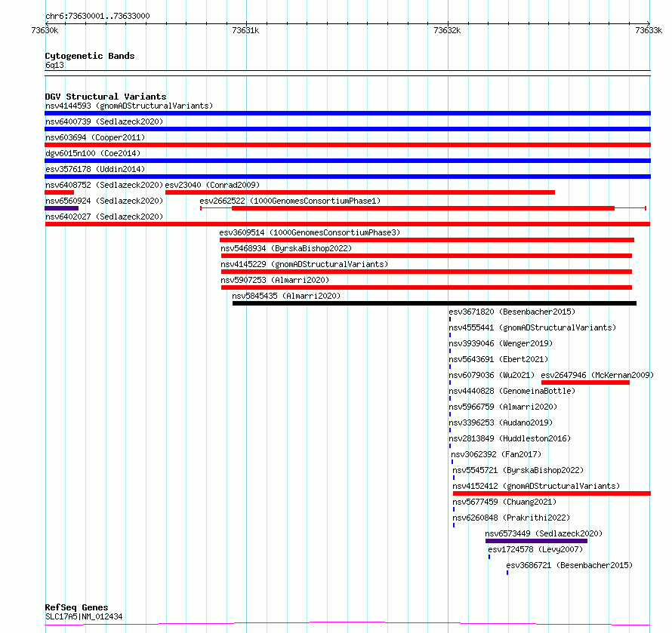
Task: Click the 73630k ruler position label
Action: point(45,30)
